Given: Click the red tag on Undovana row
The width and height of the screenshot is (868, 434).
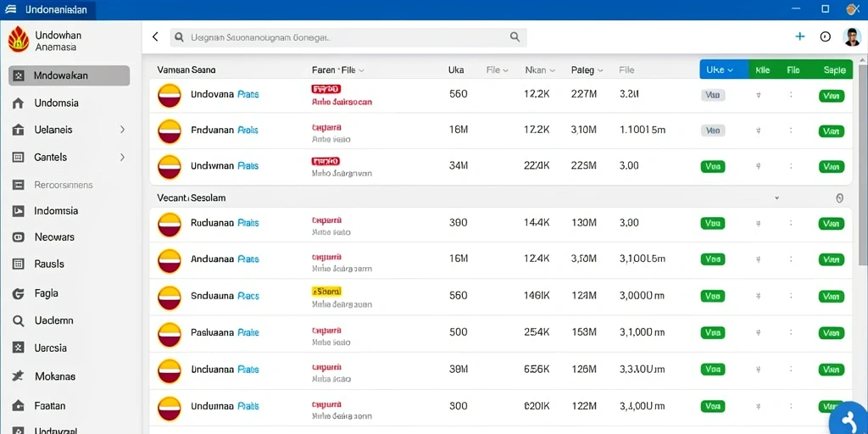Looking at the screenshot, I should point(326,88).
